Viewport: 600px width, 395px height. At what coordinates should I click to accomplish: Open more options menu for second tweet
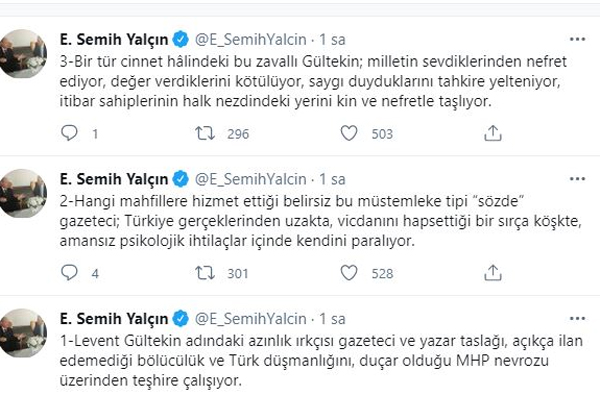click(x=577, y=179)
